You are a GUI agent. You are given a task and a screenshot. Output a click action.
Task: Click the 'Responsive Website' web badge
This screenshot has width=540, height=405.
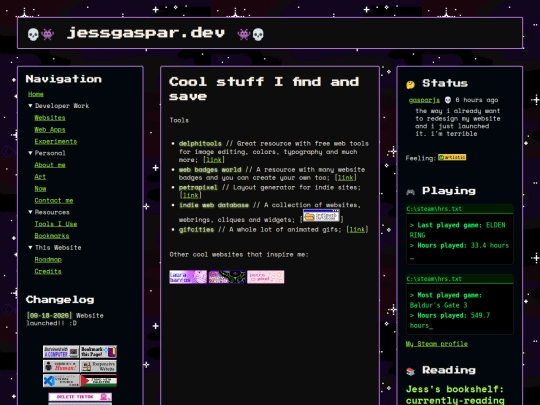[98, 366]
